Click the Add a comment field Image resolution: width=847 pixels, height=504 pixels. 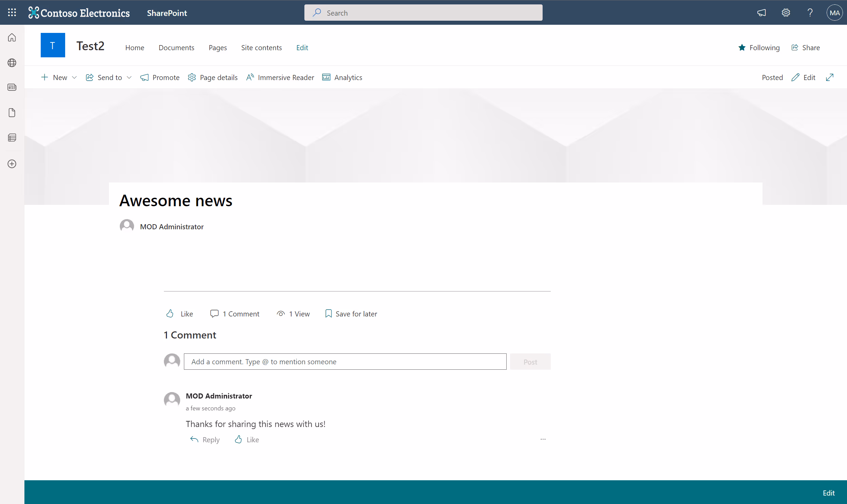(x=345, y=362)
